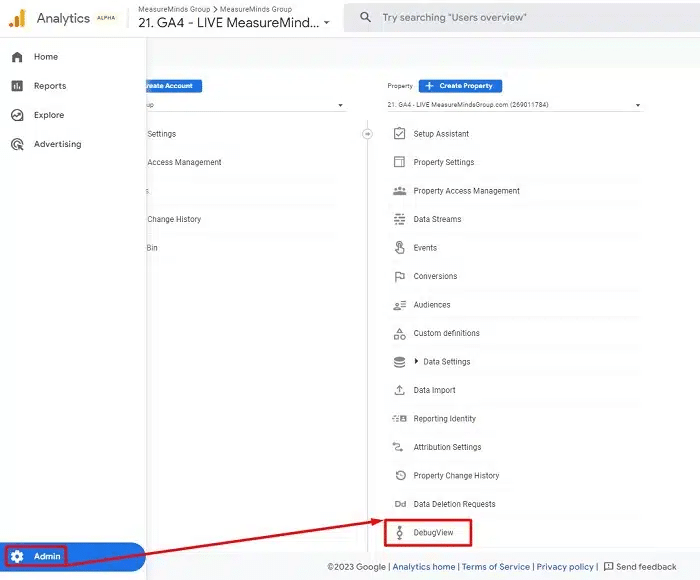
Task: Click the Create Property button
Action: pyautogui.click(x=460, y=86)
